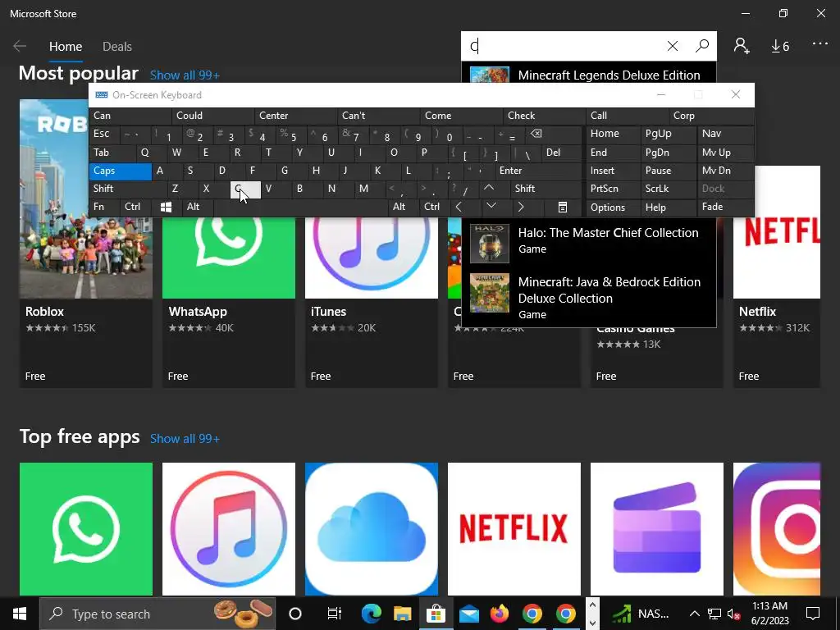Select Halo: The Master Chief Collection suggestion
The width and height of the screenshot is (840, 630).
click(x=589, y=241)
